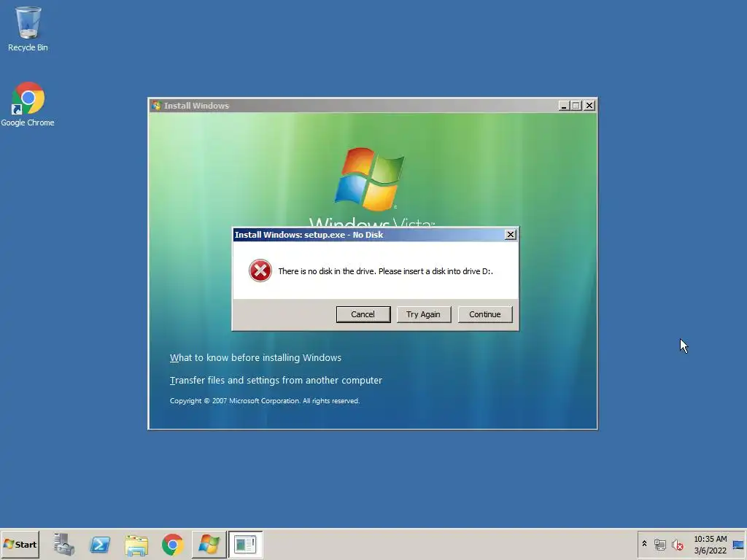Click the Install Windows title bar icon
The image size is (747, 560).
pos(156,106)
